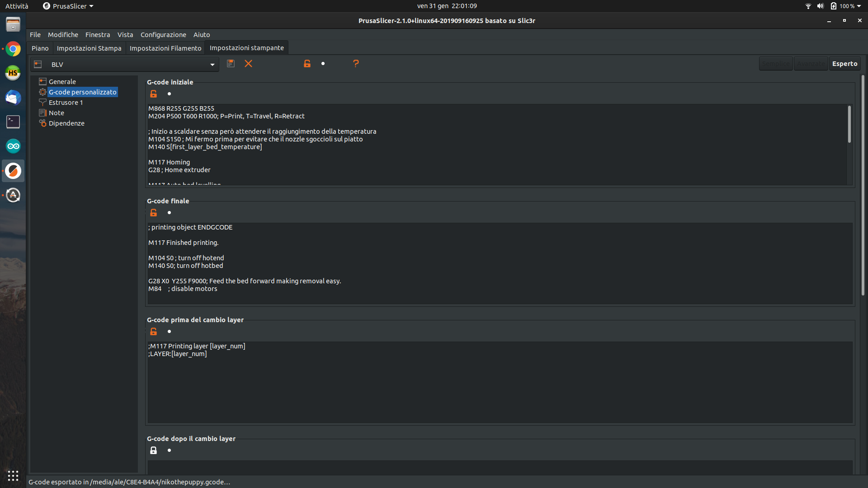Toggle the white dot next to the preset lock
This screenshot has width=868, height=488.
point(323,63)
